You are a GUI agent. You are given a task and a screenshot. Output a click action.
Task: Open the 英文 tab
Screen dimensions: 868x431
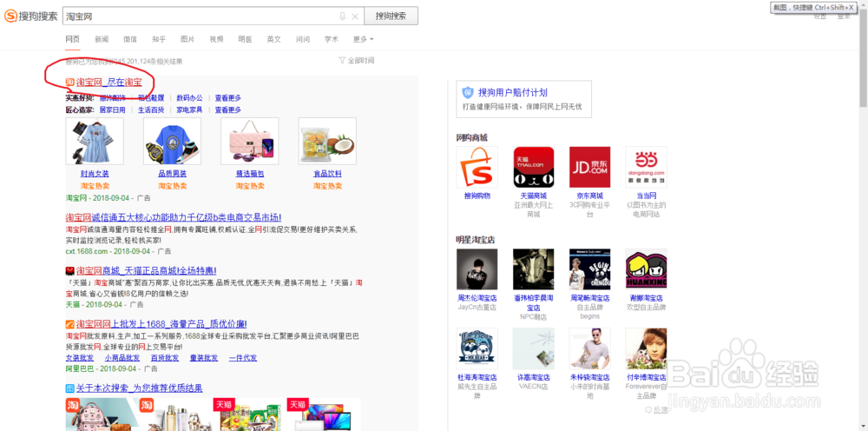tap(274, 39)
